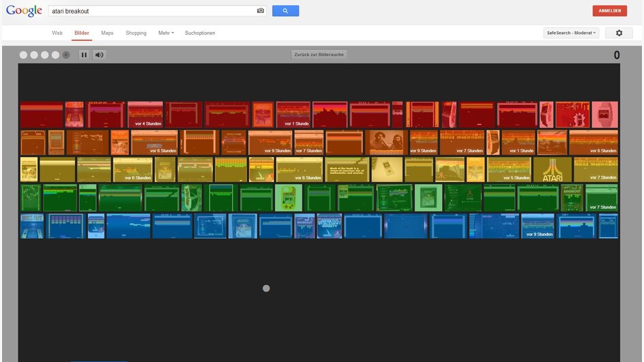The height and width of the screenshot is (362, 644).
Task: Go to the Shopping tab
Action: point(136,33)
